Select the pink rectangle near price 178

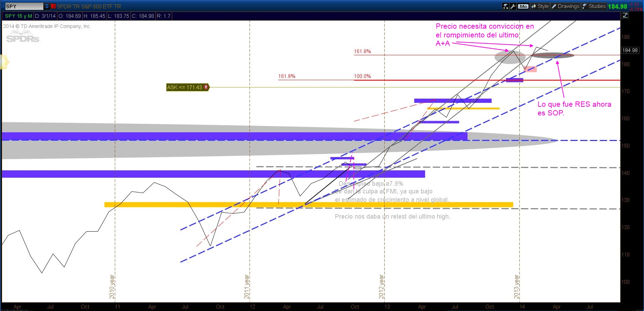click(x=531, y=69)
